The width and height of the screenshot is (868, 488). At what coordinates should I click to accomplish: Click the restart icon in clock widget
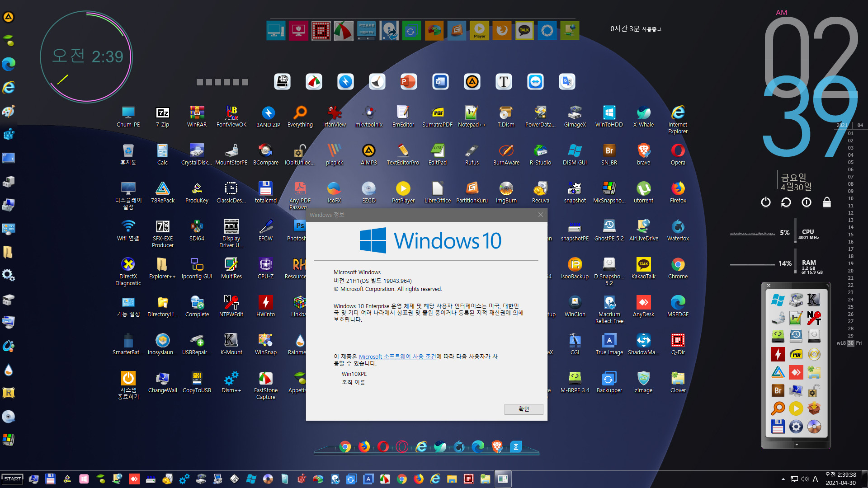786,202
